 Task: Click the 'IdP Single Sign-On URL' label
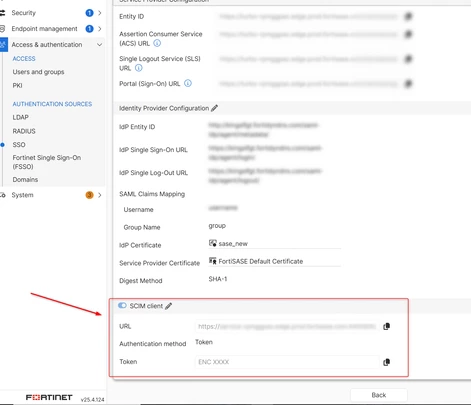(x=153, y=150)
